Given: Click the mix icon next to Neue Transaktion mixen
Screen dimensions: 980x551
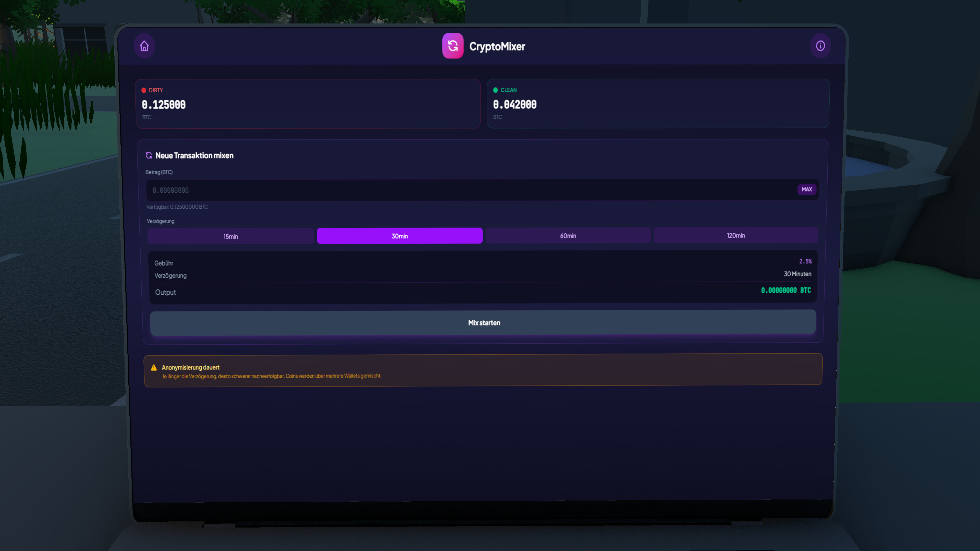Looking at the screenshot, I should pyautogui.click(x=149, y=155).
